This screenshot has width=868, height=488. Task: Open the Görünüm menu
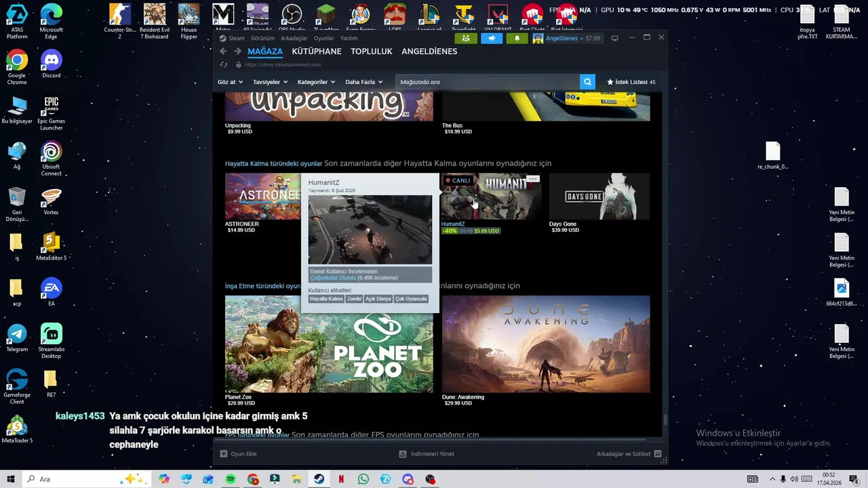[262, 39]
